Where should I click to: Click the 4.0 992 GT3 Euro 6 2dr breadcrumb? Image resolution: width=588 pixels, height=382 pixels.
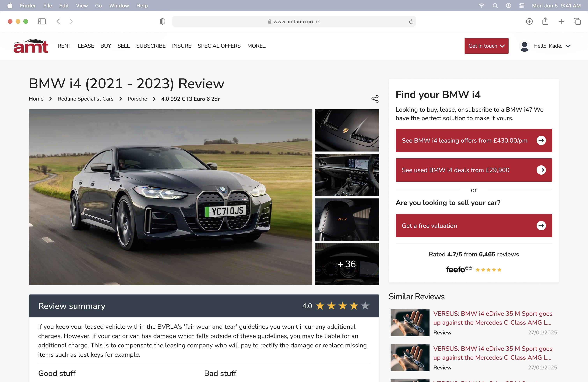coord(190,99)
